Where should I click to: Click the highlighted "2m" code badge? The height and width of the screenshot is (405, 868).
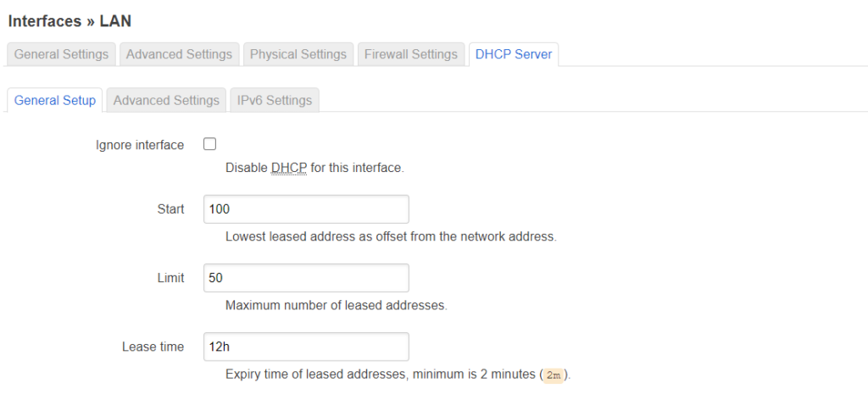pos(554,374)
